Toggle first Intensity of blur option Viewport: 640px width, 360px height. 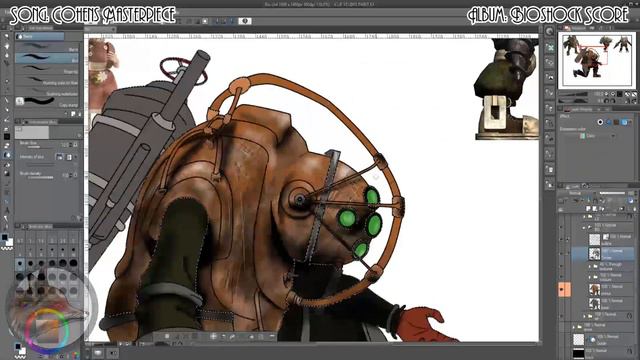coord(60,157)
